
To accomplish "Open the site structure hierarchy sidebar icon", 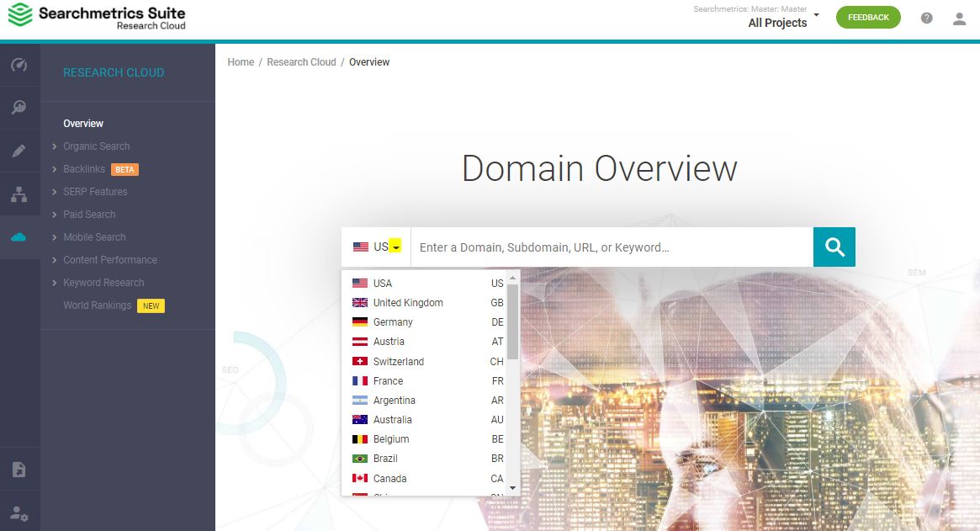I will [x=19, y=194].
